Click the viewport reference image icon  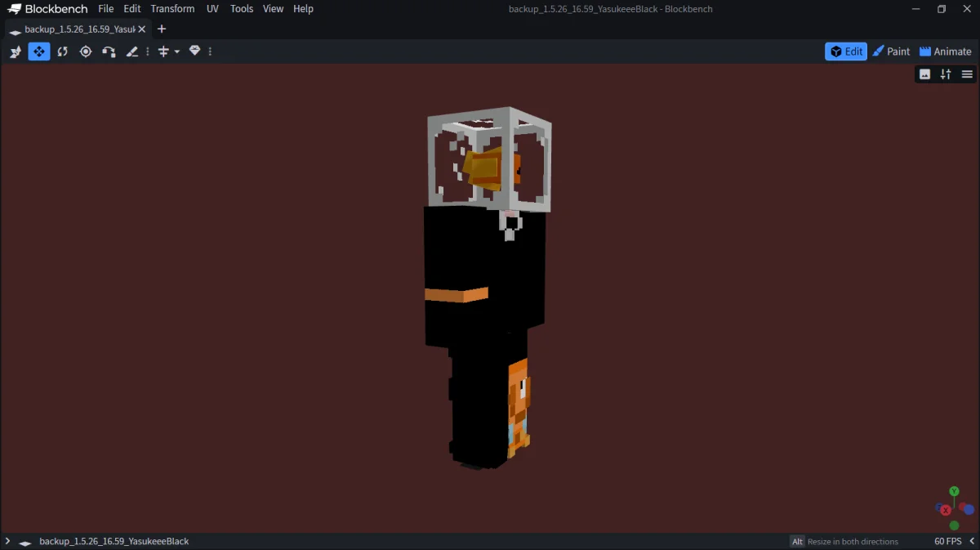click(x=924, y=74)
